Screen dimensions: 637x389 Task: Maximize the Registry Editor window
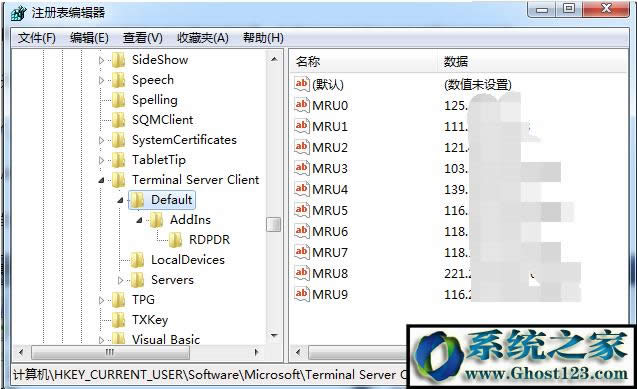pos(569,9)
